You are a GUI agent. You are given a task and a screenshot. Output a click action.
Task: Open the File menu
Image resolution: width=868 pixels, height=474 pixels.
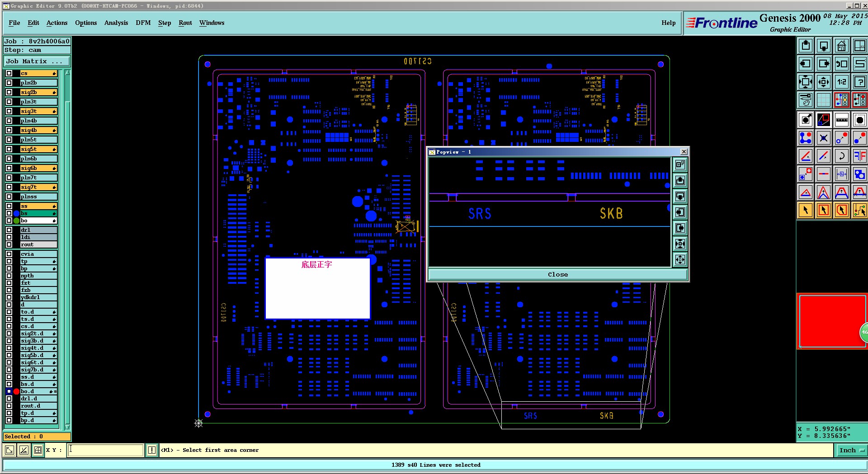(x=14, y=23)
